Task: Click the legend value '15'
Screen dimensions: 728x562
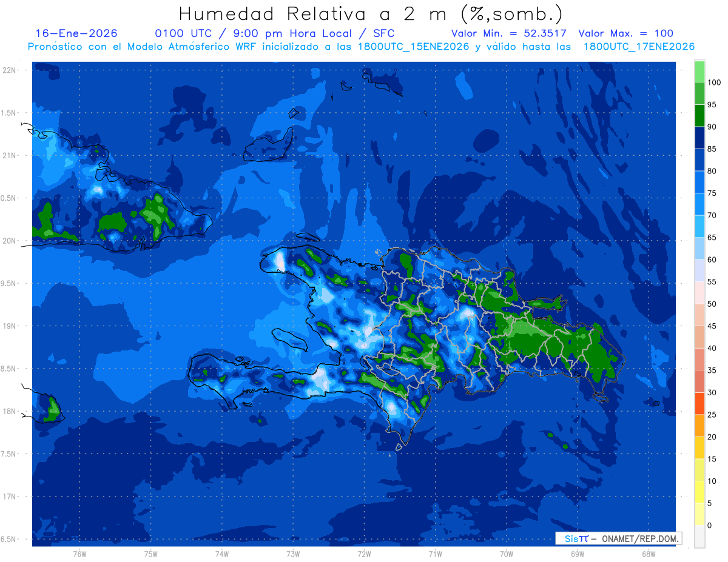Action: point(712,459)
